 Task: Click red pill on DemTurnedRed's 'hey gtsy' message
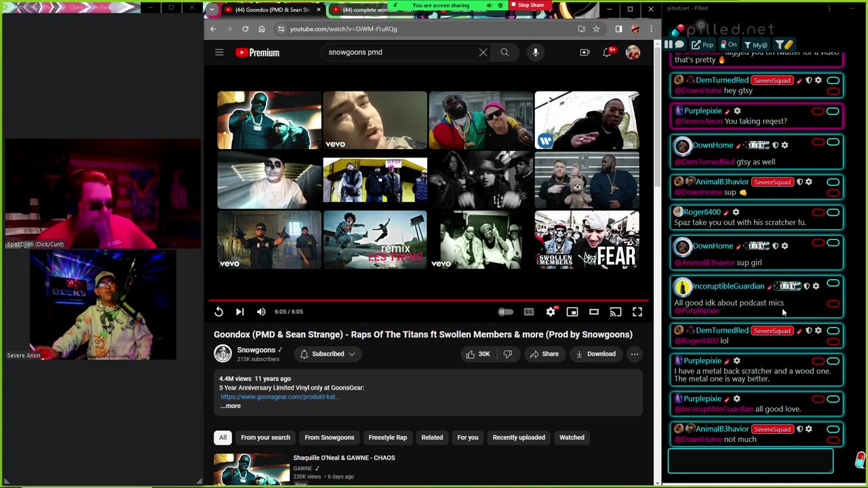pos(833,91)
